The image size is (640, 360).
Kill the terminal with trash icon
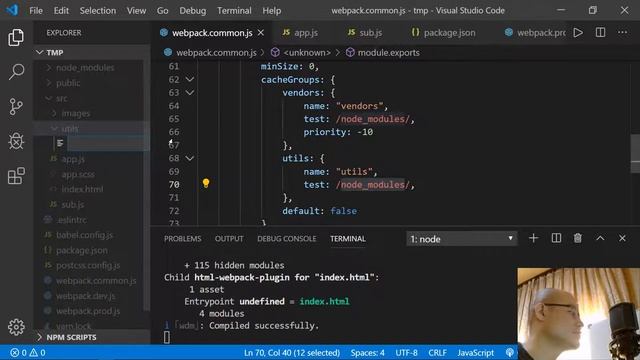578,238
